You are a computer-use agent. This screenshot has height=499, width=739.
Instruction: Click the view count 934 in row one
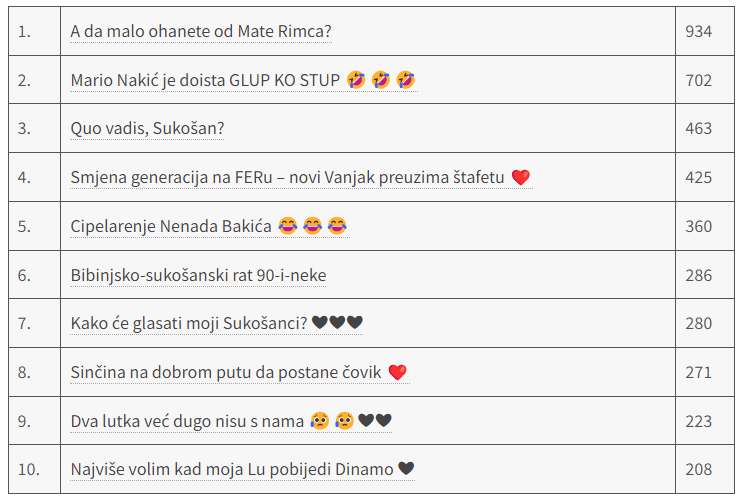698,31
